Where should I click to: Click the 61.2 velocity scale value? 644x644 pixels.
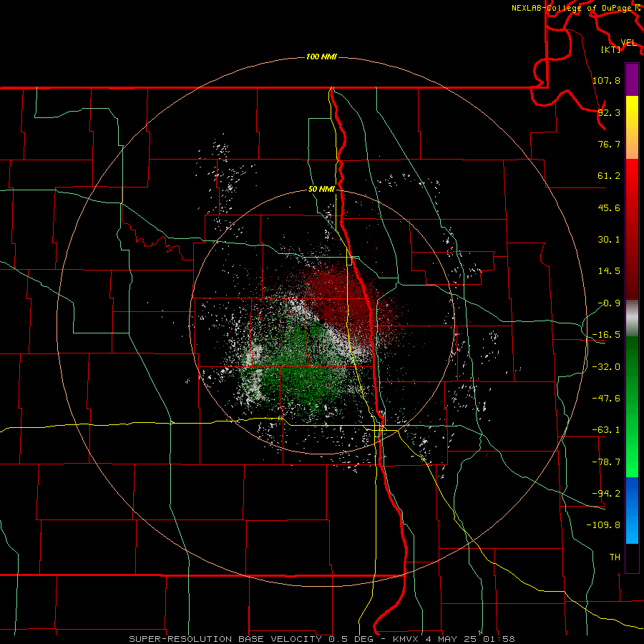pos(609,176)
